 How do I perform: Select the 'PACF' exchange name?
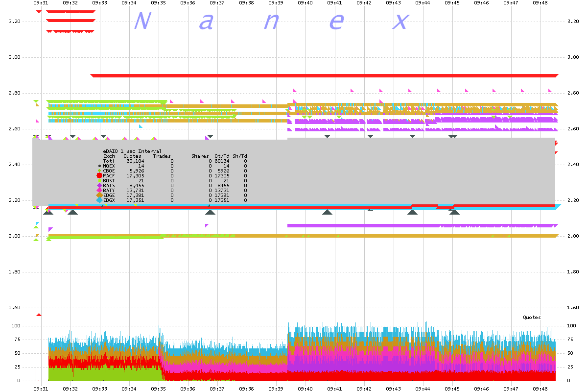click(109, 175)
